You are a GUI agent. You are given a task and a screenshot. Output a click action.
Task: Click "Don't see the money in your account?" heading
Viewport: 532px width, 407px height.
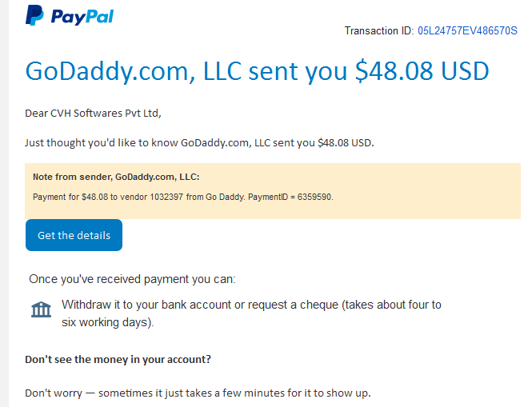click(x=118, y=360)
